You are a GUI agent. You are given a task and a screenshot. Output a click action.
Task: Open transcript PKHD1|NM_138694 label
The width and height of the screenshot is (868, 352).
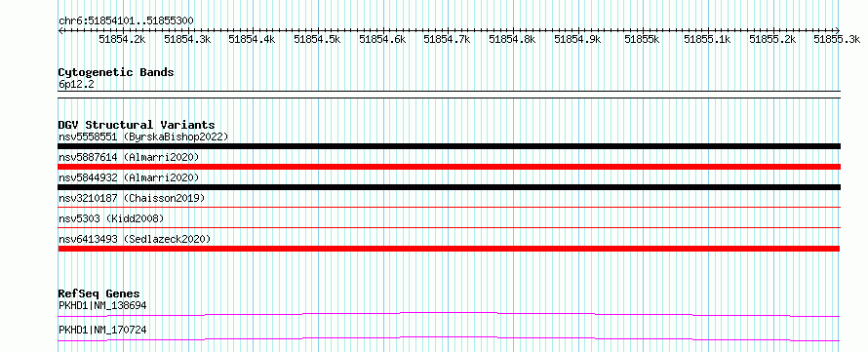(x=102, y=305)
